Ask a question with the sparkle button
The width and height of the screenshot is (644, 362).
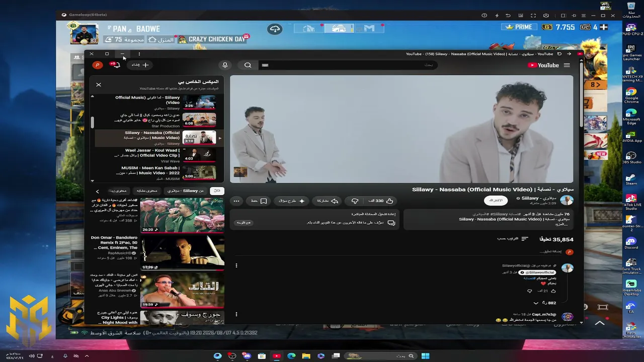click(x=292, y=201)
